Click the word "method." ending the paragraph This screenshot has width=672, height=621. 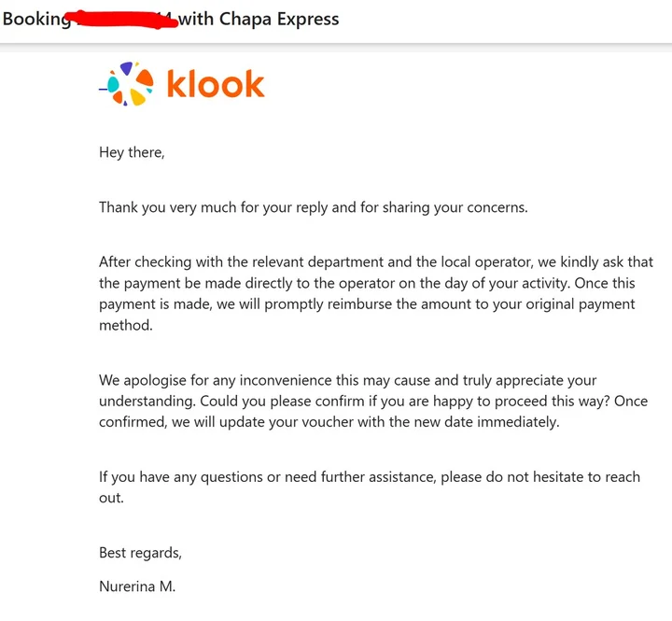point(127,325)
